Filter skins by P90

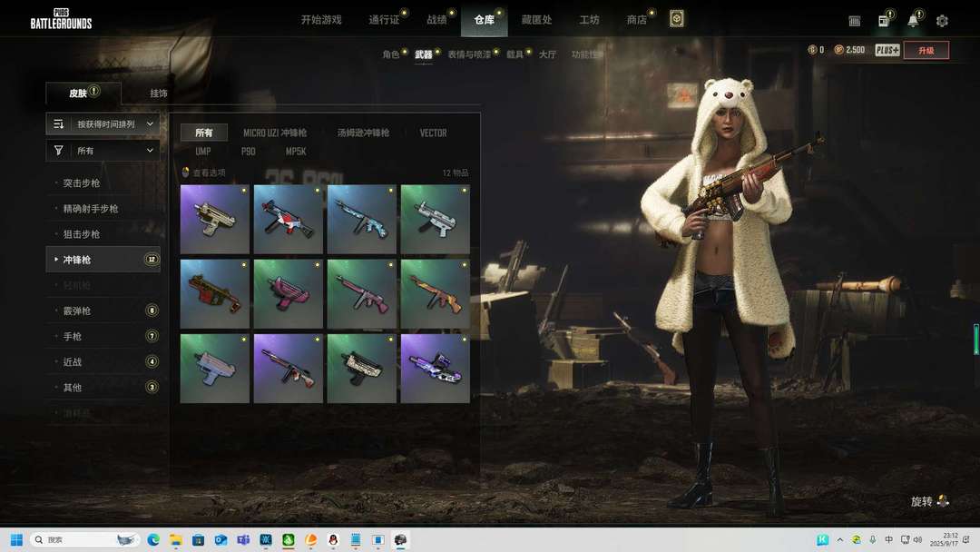click(248, 152)
